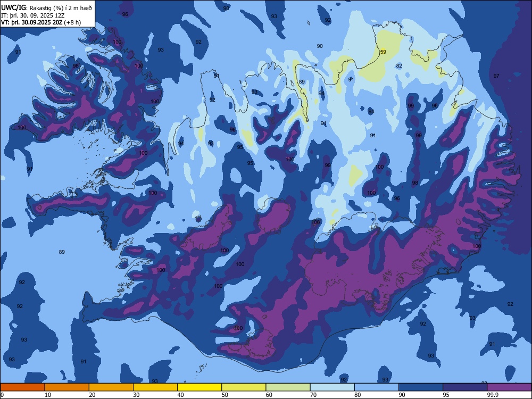
Task: Select the medium blue 90–95 legend swatch
Action: click(x=421, y=387)
